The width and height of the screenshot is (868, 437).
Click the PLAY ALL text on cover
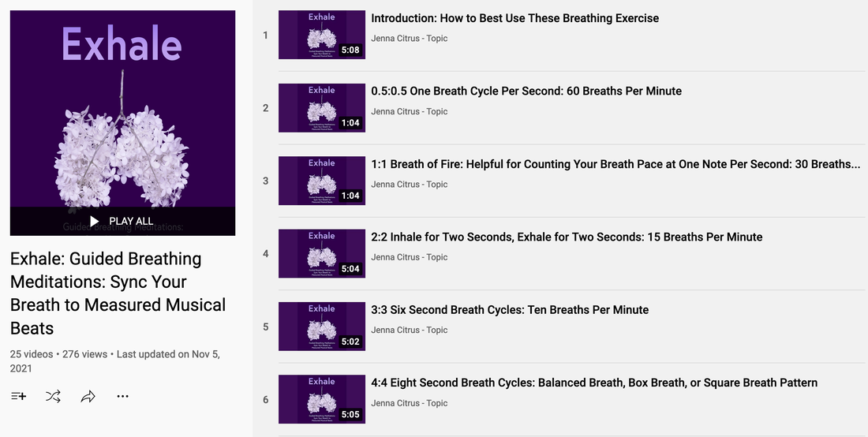point(131,222)
